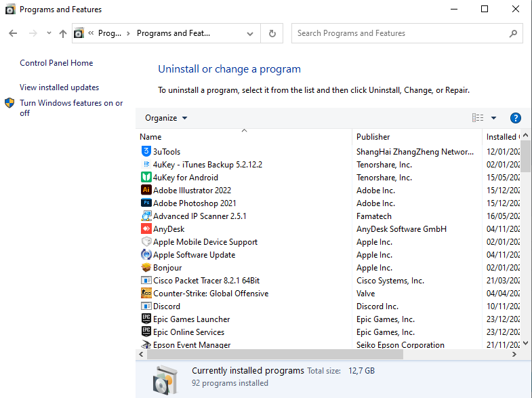
Task: Click the 'Cisco Systems, Inc.' publisher cell
Action: click(390, 281)
